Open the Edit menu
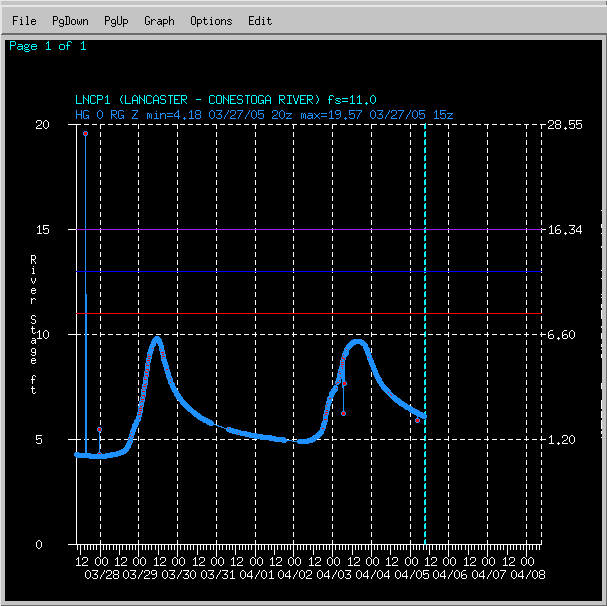The width and height of the screenshot is (607, 606). click(260, 21)
